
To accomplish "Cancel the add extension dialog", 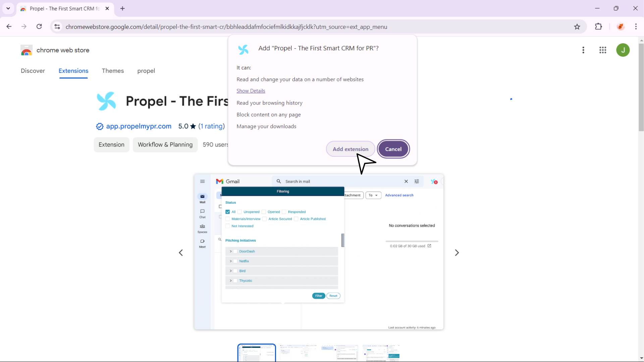I will (393, 149).
